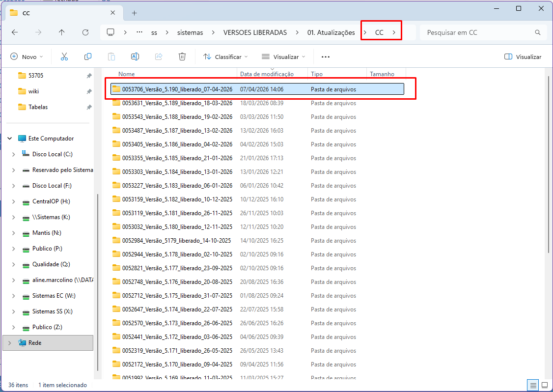Click the Rename icon in toolbar
Viewport: 553px width, 392px height.
click(x=135, y=56)
